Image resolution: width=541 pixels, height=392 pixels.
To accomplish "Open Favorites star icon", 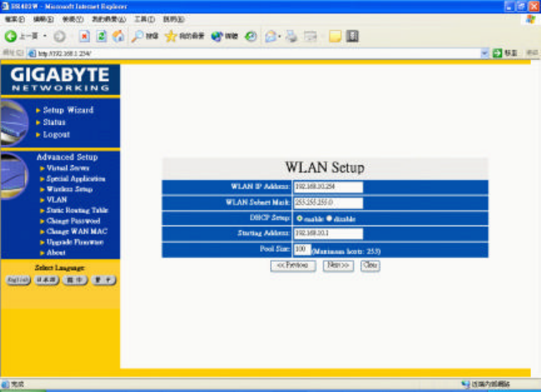I will (x=171, y=36).
